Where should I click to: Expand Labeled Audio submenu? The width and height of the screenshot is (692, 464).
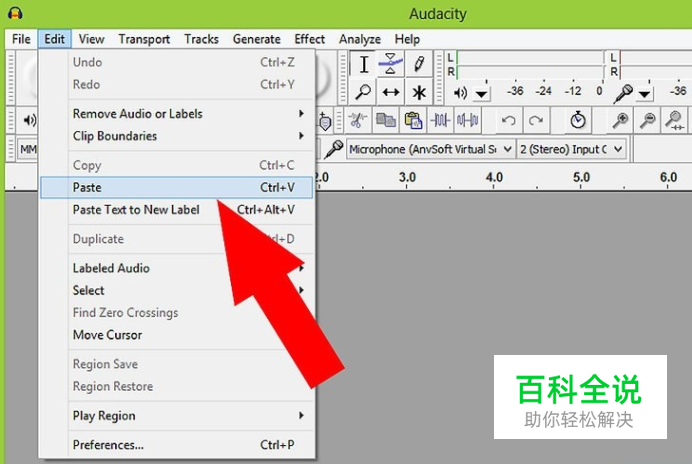(x=177, y=268)
